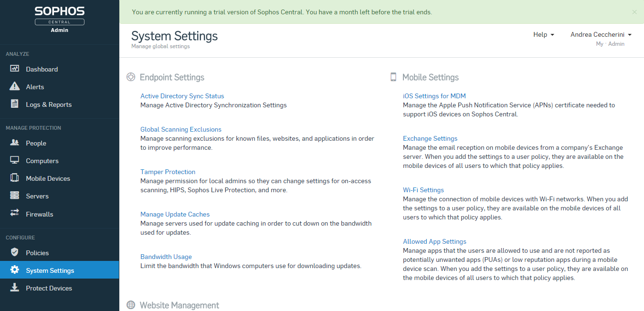Click the Dashboard chart icon in sidebar
644x311 pixels.
click(14, 69)
